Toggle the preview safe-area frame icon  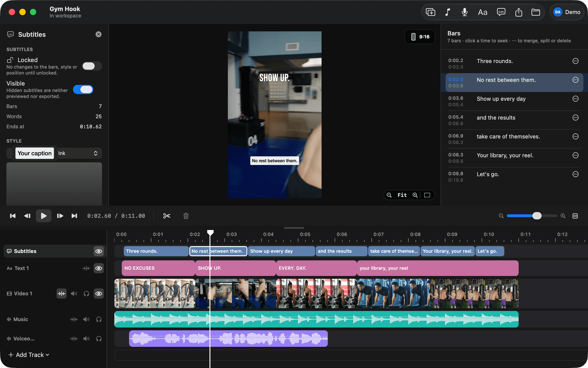(427, 195)
